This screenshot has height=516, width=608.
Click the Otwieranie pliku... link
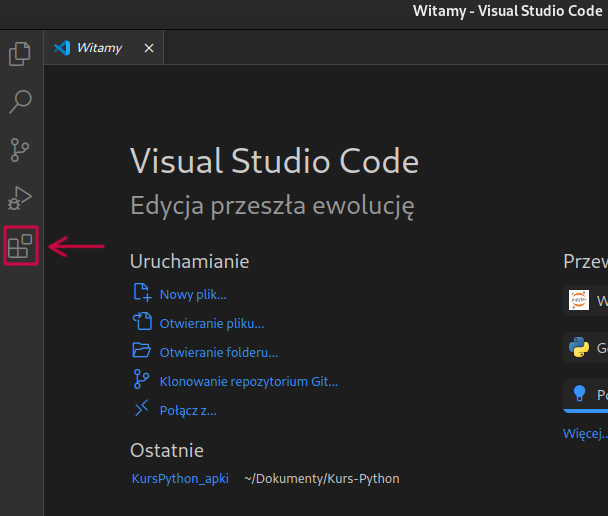(x=212, y=323)
